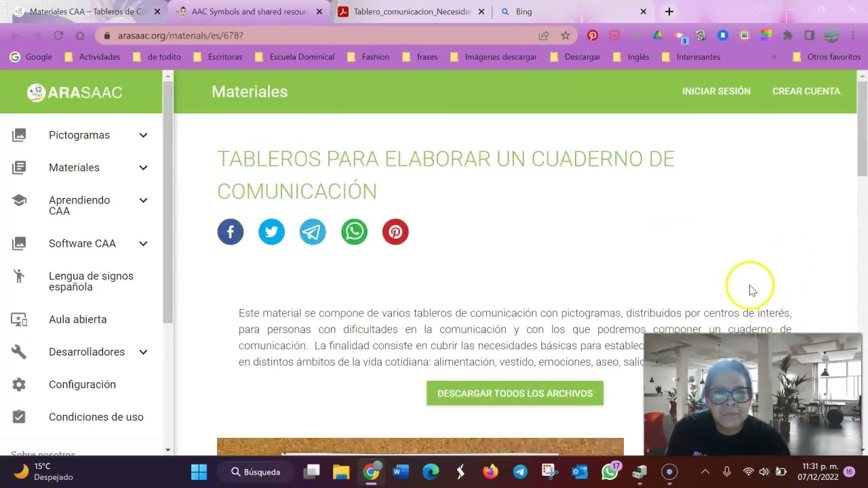
Task: Open Actividades bookmarks folder
Action: click(x=92, y=57)
